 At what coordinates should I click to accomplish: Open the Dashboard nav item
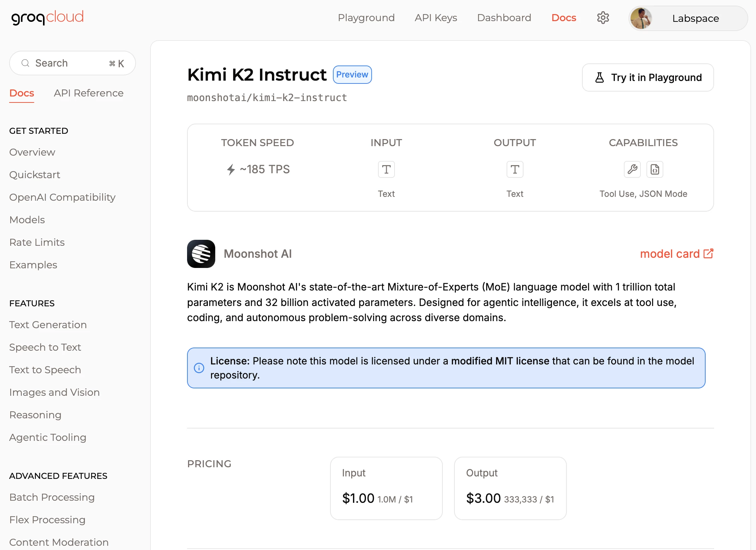pyautogui.click(x=504, y=18)
